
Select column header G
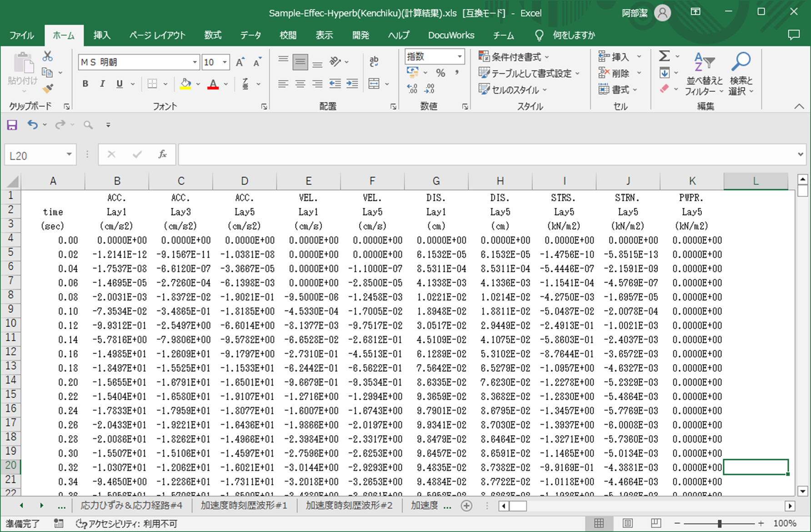(x=436, y=181)
